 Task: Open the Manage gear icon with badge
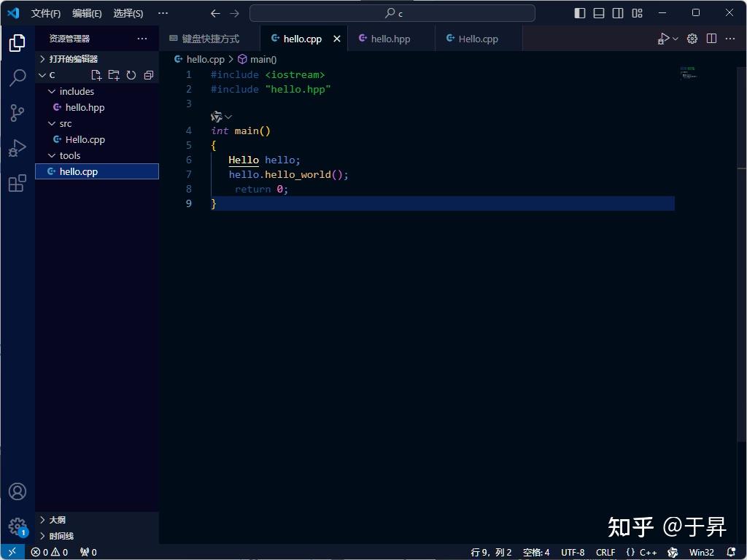pyautogui.click(x=18, y=526)
